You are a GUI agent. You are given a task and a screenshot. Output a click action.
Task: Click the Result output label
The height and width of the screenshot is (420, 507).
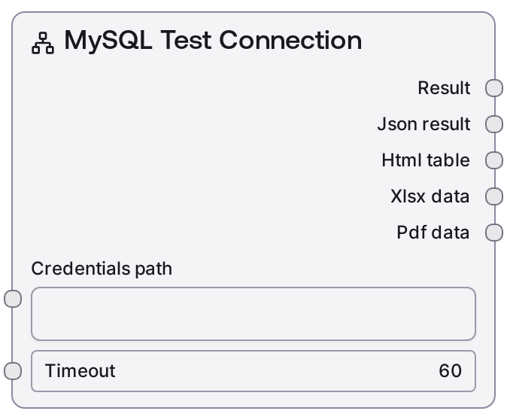[x=444, y=88]
